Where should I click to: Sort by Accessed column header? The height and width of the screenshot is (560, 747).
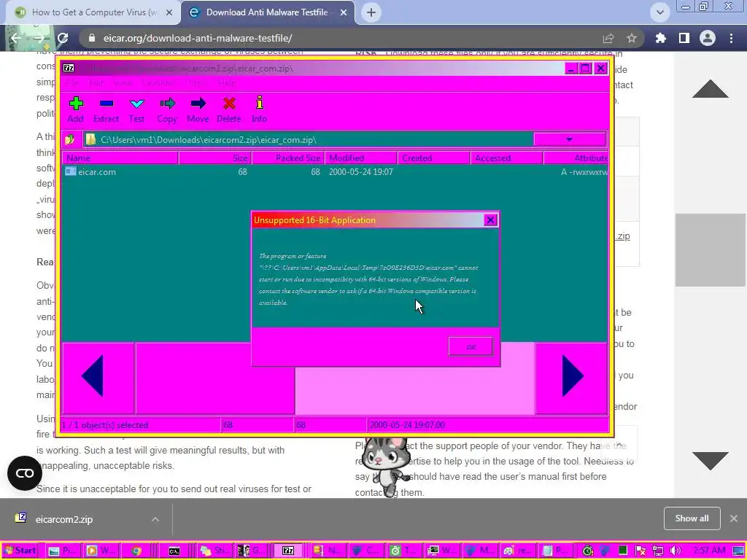pos(507,158)
